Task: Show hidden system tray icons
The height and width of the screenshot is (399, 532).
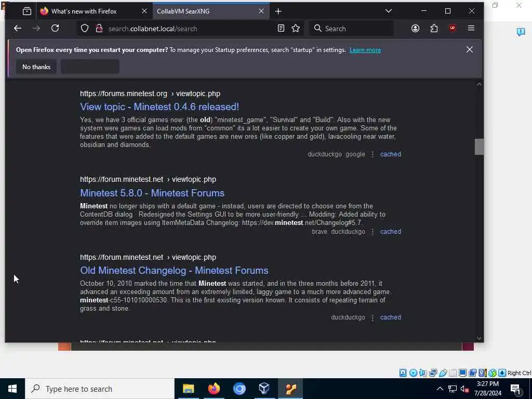Action: [440, 389]
